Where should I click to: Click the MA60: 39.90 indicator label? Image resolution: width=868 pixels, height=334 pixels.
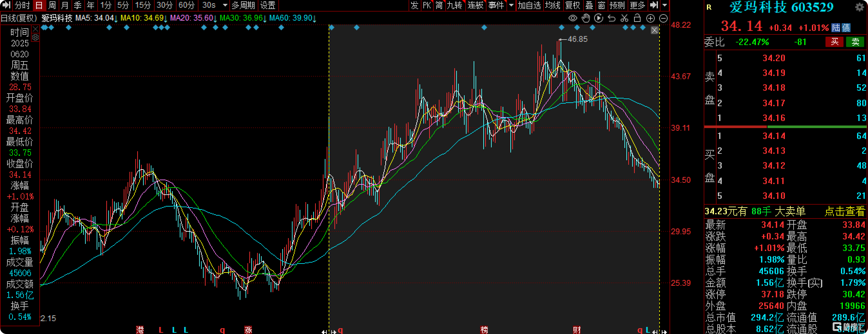click(293, 18)
